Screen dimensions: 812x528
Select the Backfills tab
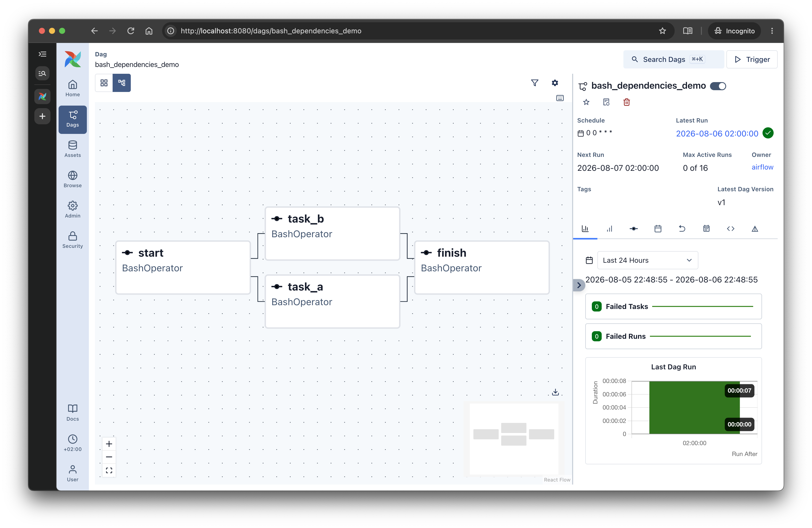[x=682, y=229]
